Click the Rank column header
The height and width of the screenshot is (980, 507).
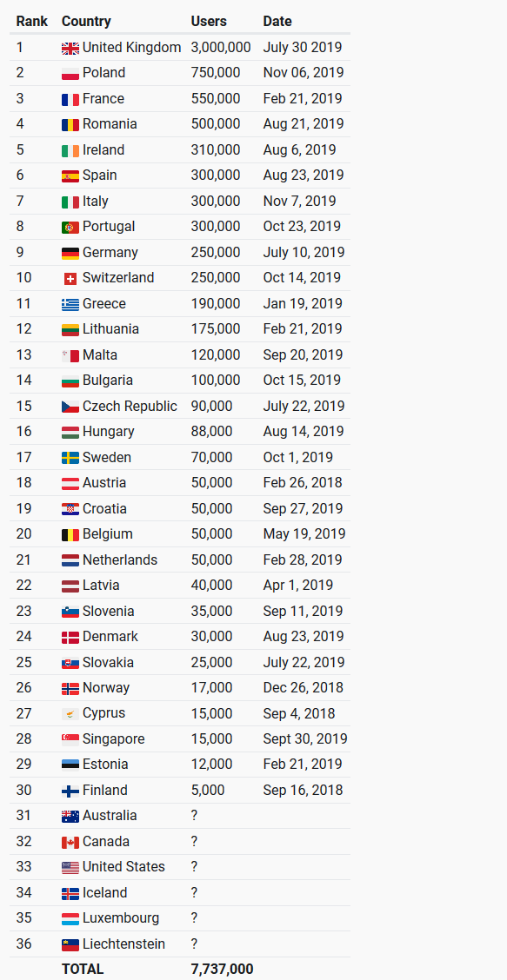32,21
